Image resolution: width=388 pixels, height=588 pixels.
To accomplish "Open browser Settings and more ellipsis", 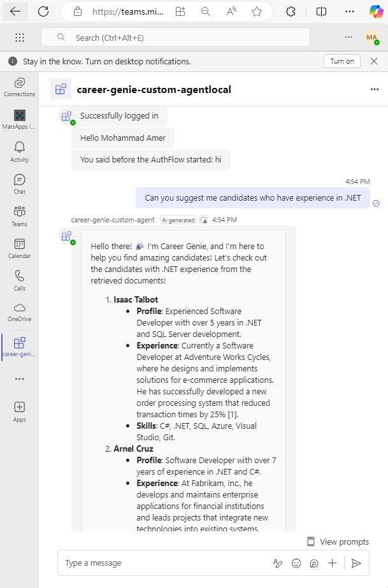I will coord(350,11).
